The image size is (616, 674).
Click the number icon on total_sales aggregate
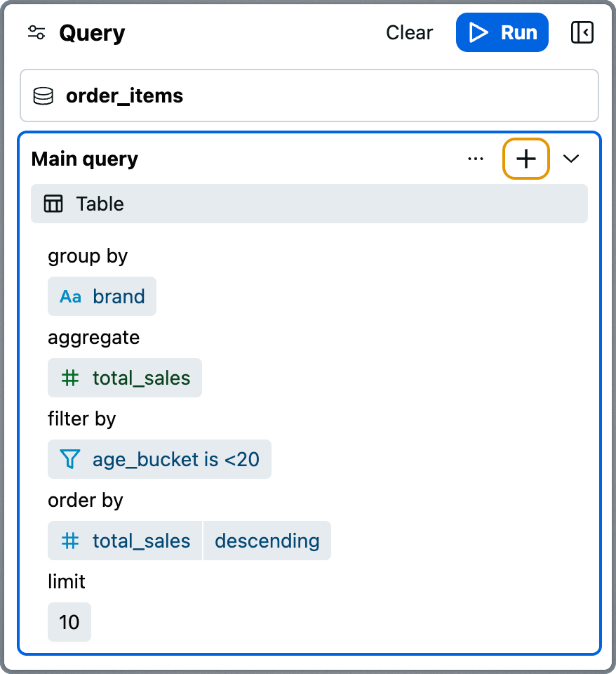[69, 378]
